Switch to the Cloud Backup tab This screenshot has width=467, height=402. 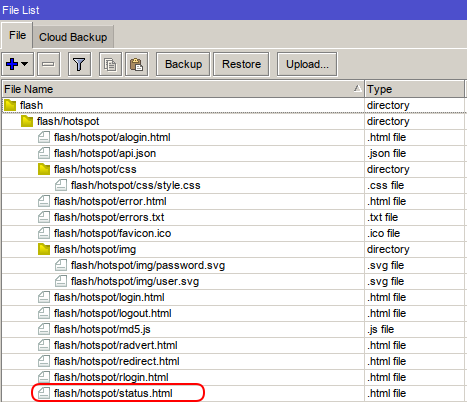tap(73, 37)
